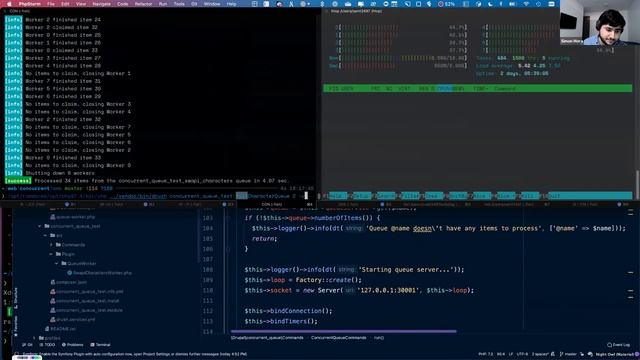Screen dimensions: 640x360
Task: Open the Tools menu
Action: [179, 4]
